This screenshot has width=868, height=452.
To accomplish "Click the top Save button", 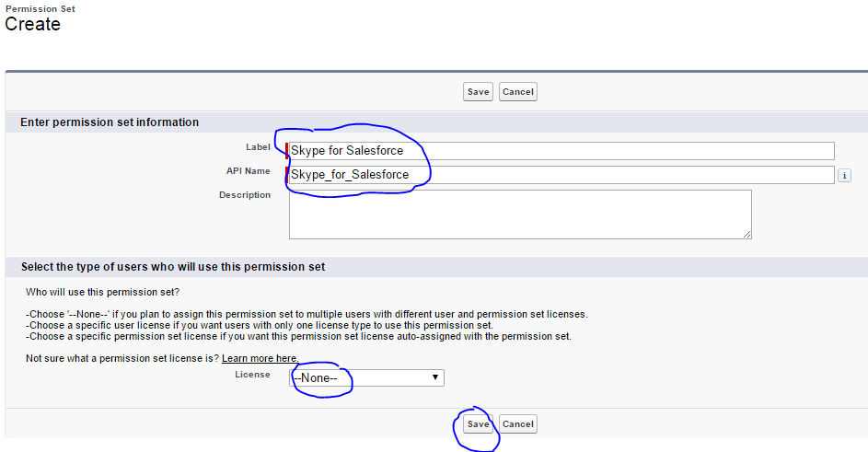I will (x=478, y=92).
